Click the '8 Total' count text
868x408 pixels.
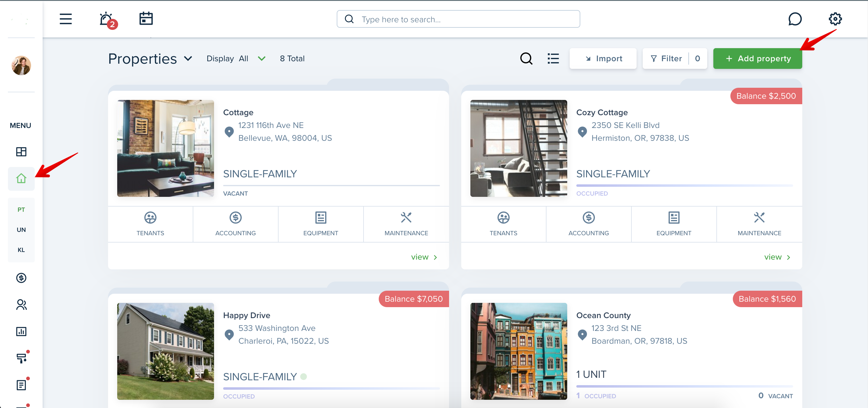[x=292, y=59]
